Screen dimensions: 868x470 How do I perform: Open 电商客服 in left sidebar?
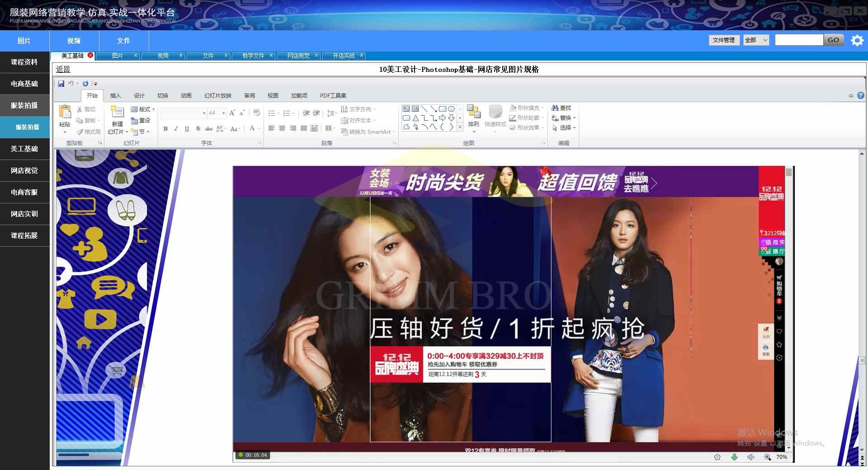click(x=24, y=192)
